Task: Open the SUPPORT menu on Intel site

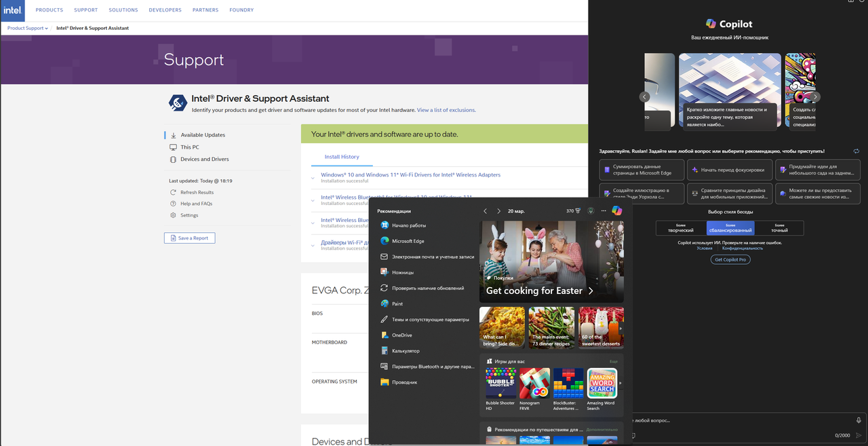Action: 86,10
